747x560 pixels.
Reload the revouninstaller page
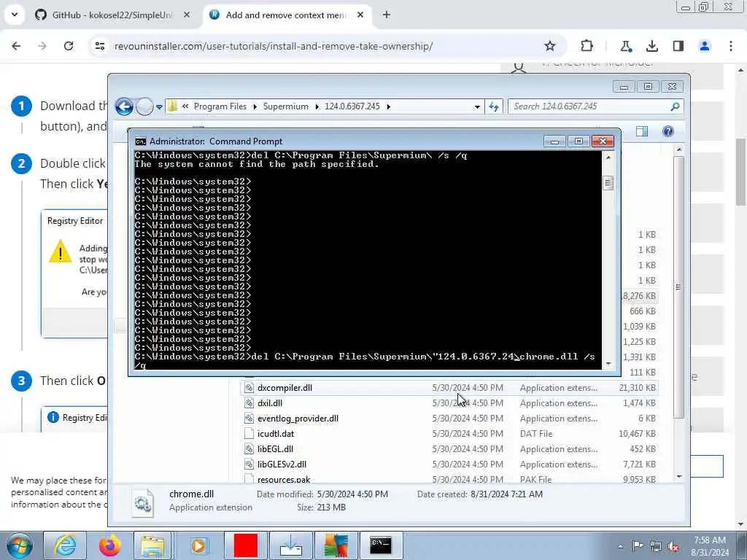(69, 46)
